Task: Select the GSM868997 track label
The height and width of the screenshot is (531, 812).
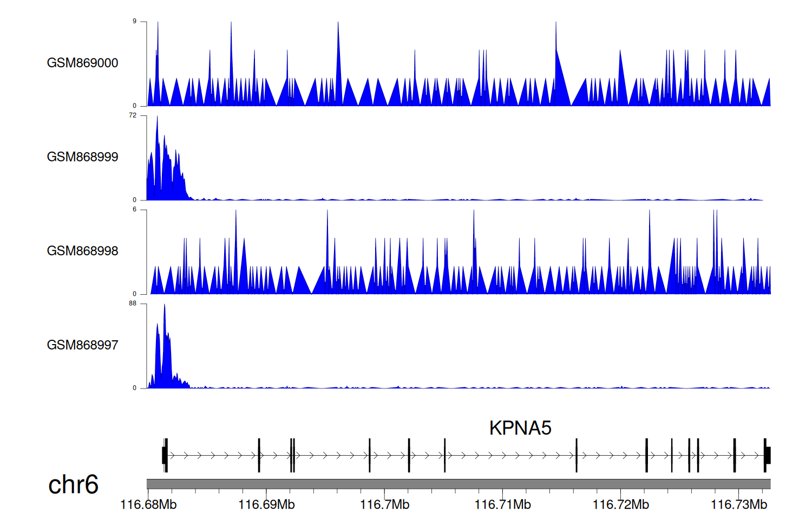Action: (x=82, y=345)
